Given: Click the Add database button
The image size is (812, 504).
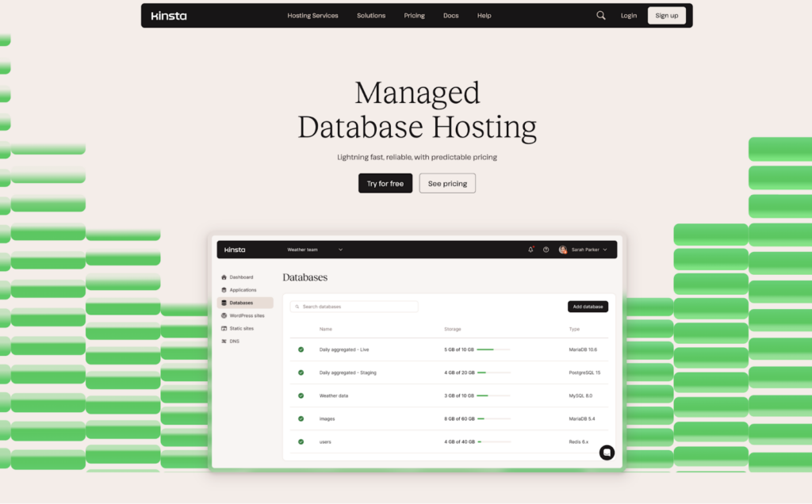Looking at the screenshot, I should coord(588,306).
